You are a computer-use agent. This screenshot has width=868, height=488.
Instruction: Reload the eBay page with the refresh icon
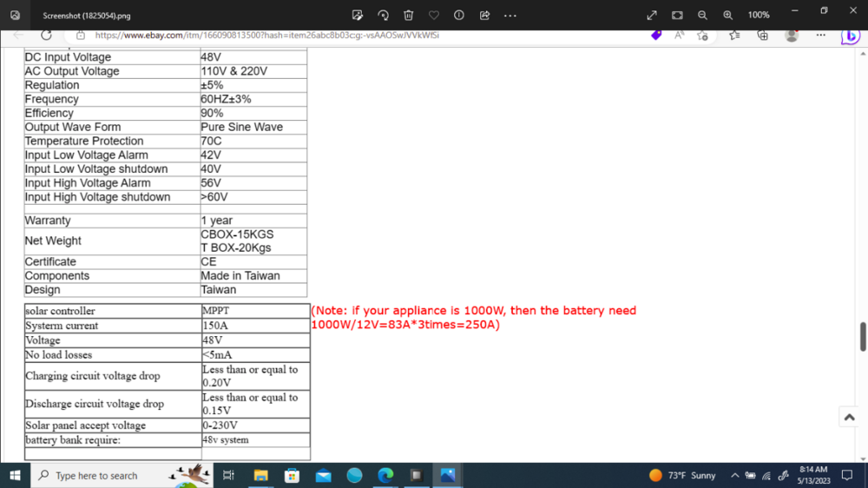coord(47,35)
